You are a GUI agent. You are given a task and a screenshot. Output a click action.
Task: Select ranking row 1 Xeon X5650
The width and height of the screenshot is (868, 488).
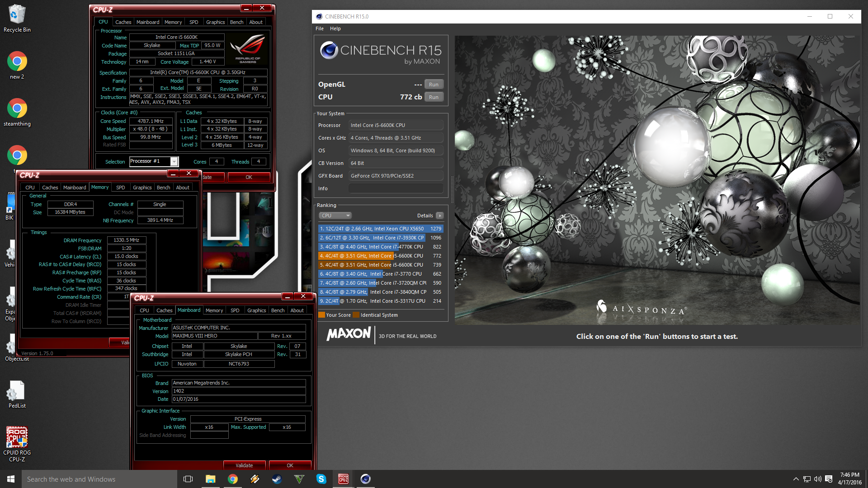[x=381, y=229]
